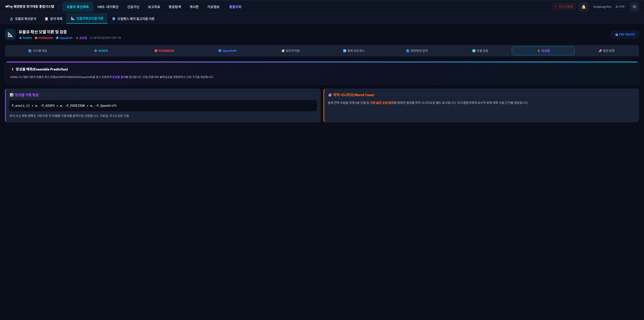Open the HNS·대기확산 top menu
This screenshot has width=644, height=320.
pyautogui.click(x=108, y=7)
